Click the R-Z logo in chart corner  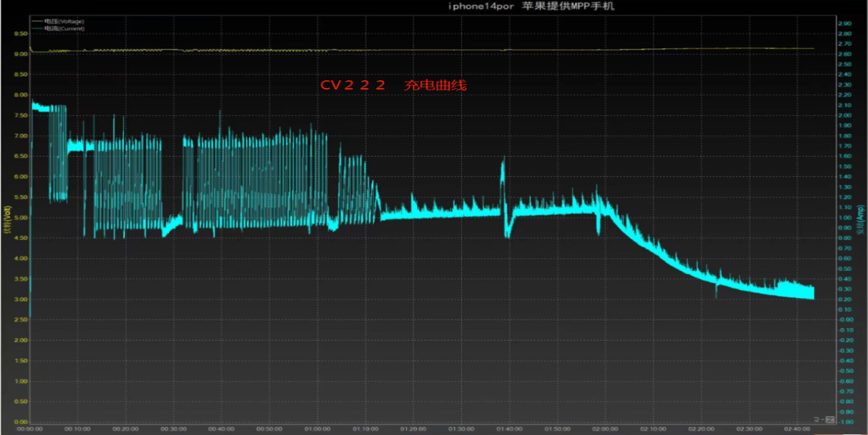(824, 419)
